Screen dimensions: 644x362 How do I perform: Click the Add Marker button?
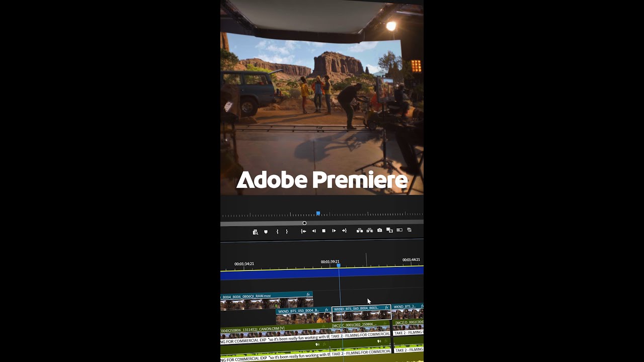point(266,232)
